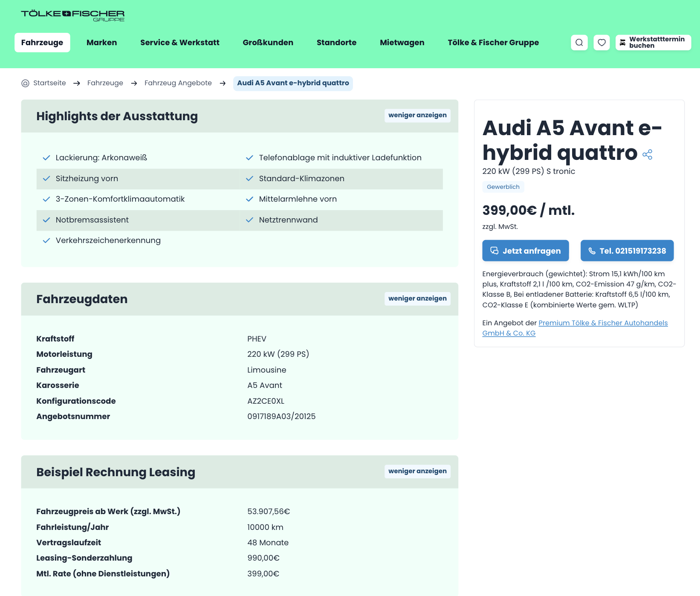
Task: Open the Großkunden menu item
Action: click(x=268, y=43)
